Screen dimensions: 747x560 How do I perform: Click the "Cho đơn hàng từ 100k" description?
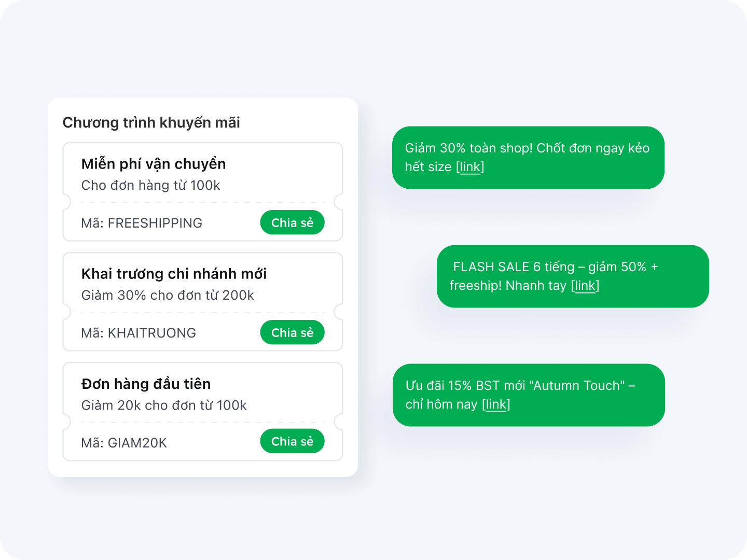[x=150, y=185]
